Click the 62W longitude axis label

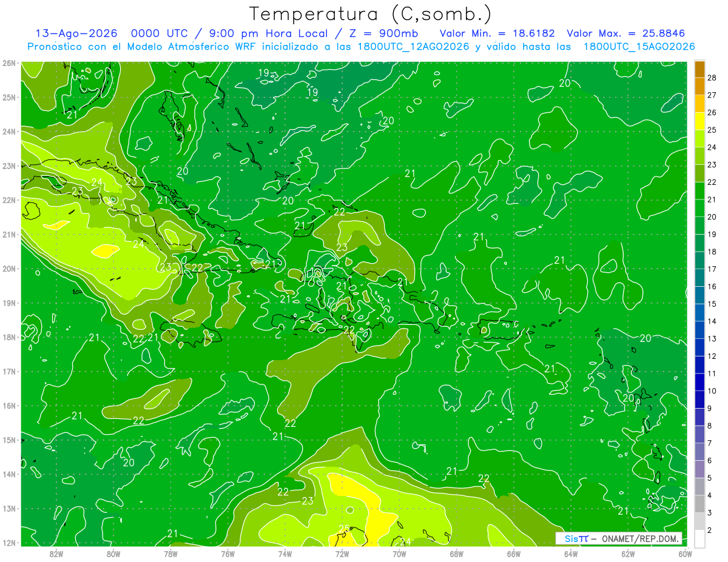pyautogui.click(x=628, y=553)
